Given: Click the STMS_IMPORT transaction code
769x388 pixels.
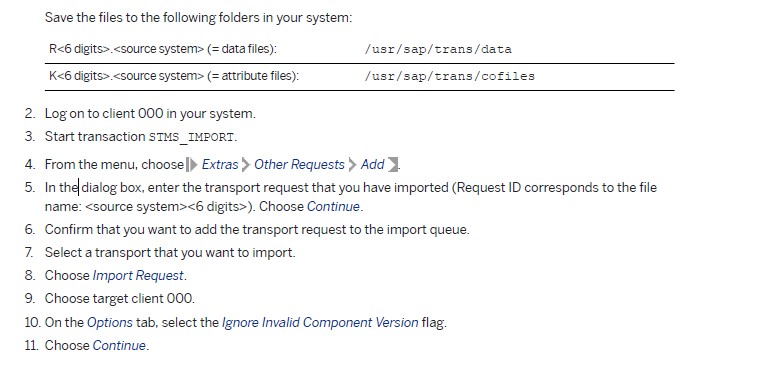Looking at the screenshot, I should [191, 137].
